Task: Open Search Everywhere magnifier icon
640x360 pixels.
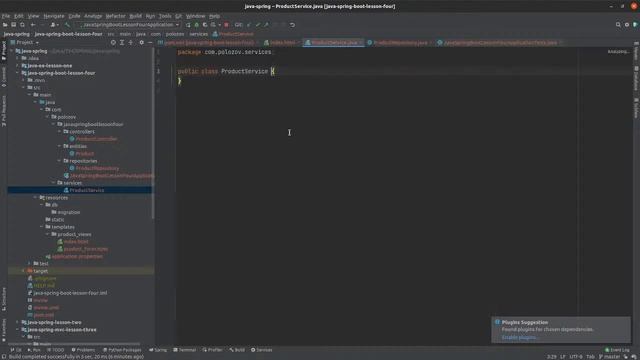Action: click(x=618, y=25)
